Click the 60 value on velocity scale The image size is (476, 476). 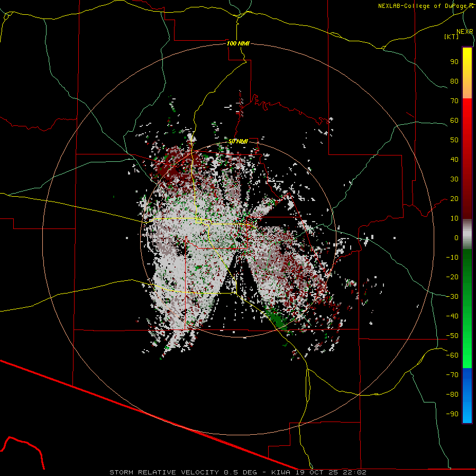(x=454, y=121)
